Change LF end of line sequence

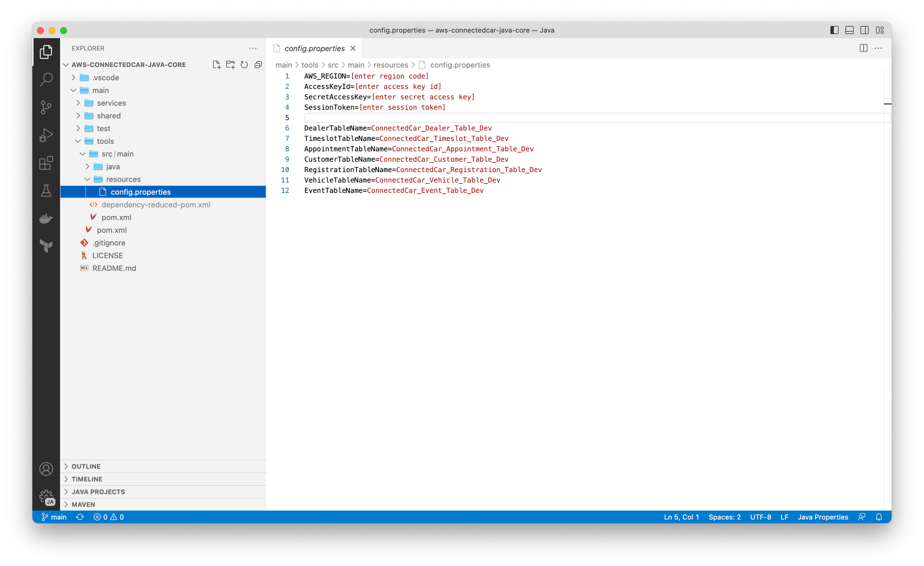(x=784, y=517)
